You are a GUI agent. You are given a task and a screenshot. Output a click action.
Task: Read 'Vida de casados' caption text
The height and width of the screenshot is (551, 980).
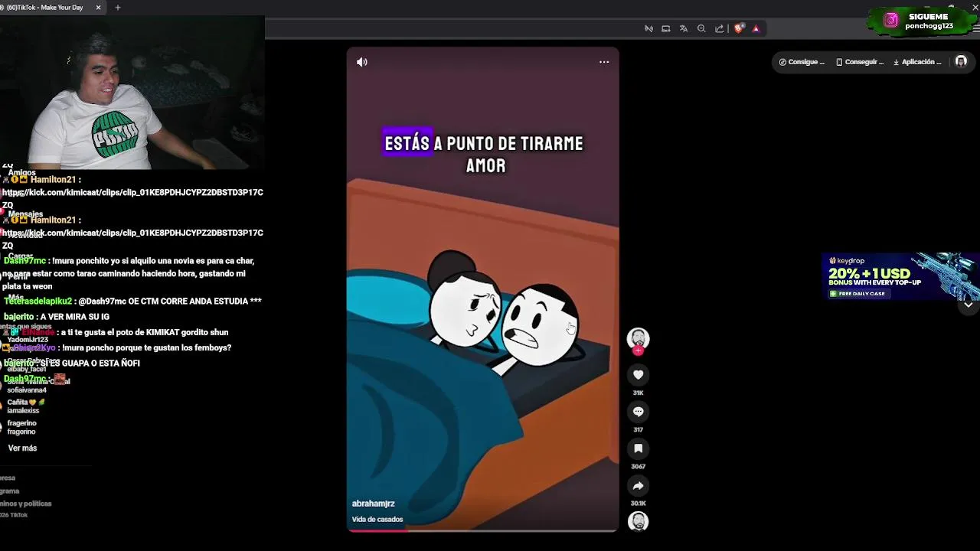click(x=377, y=519)
